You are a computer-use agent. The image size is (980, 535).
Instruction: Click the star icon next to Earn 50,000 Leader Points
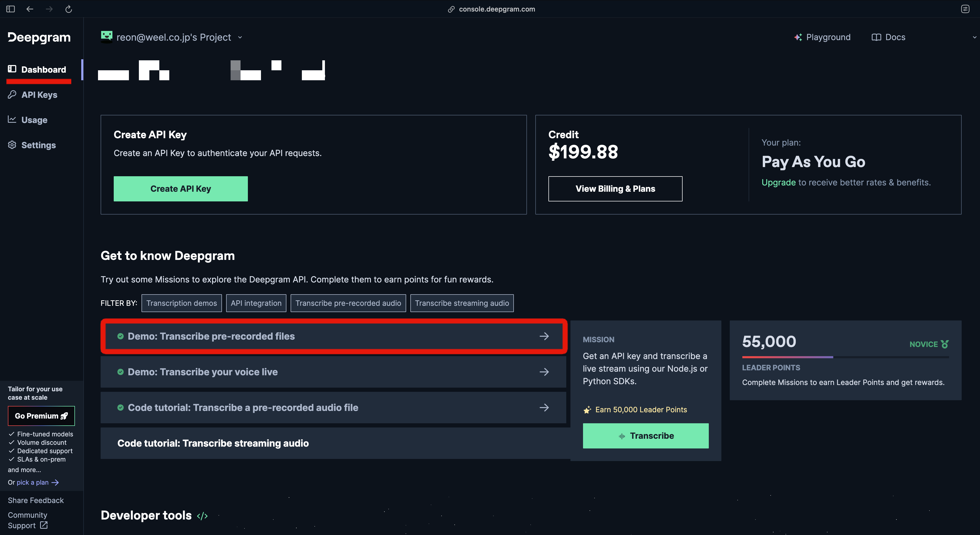[587, 410]
